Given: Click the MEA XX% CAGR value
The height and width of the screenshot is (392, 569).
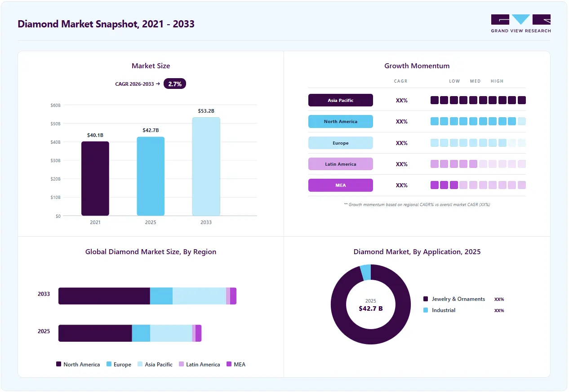Looking at the screenshot, I should [402, 185].
